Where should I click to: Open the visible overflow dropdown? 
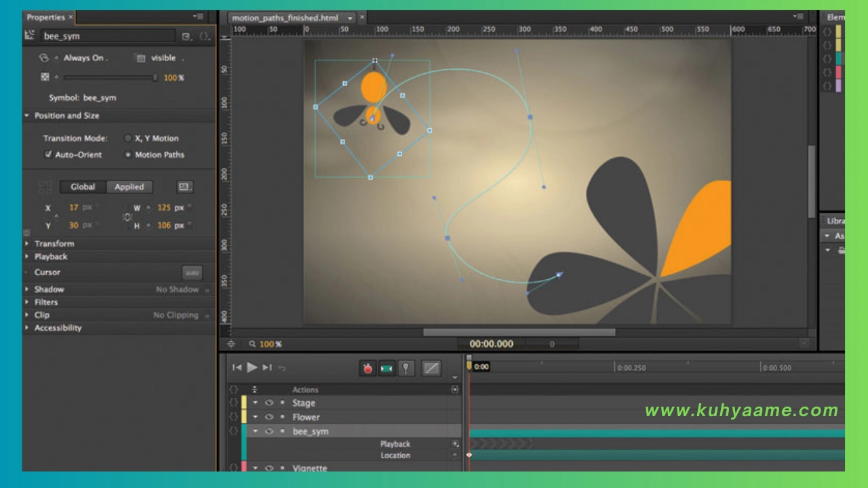(x=167, y=58)
